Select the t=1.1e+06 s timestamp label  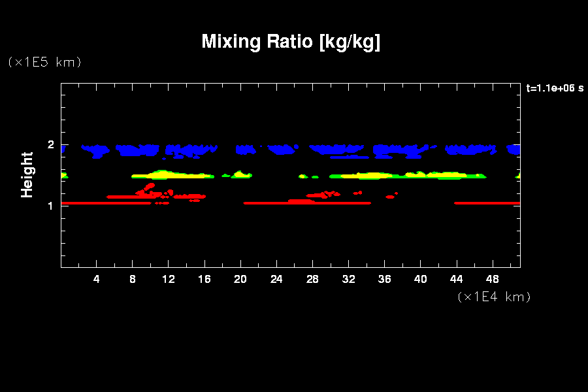(x=555, y=88)
